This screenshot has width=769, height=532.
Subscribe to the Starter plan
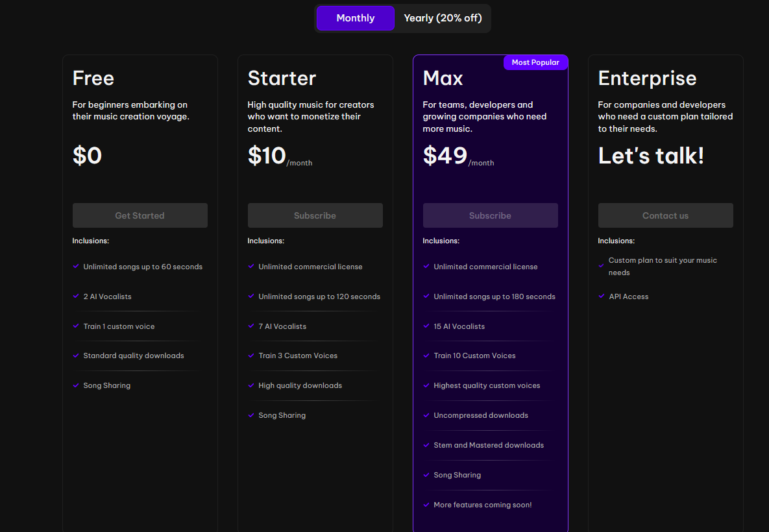(315, 215)
